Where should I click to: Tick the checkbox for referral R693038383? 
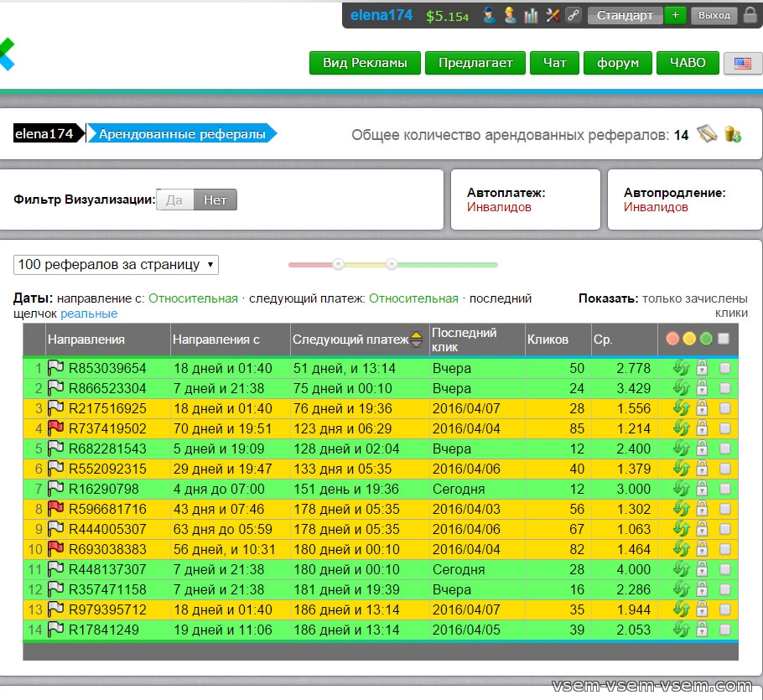(x=725, y=549)
